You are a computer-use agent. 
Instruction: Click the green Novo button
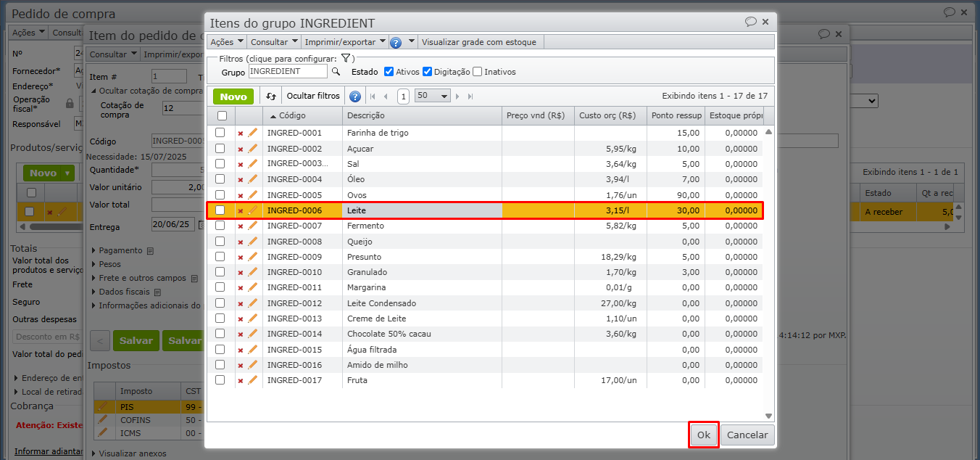point(233,96)
